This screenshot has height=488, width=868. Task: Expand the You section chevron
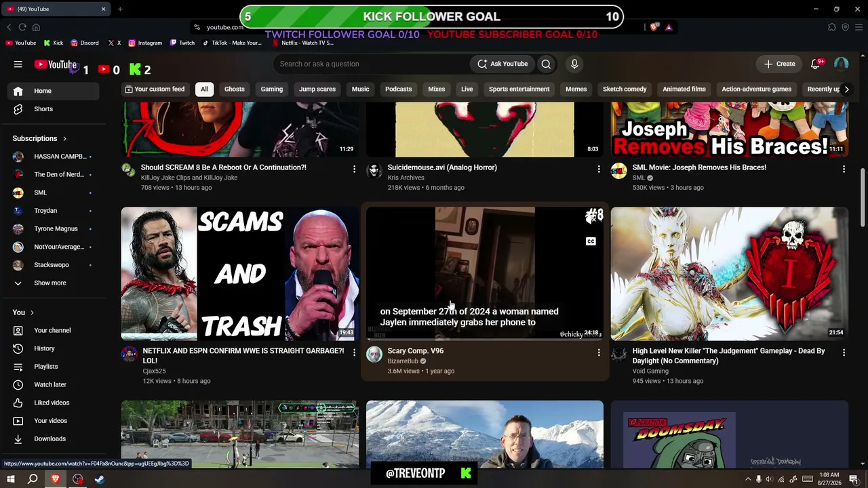(x=32, y=312)
